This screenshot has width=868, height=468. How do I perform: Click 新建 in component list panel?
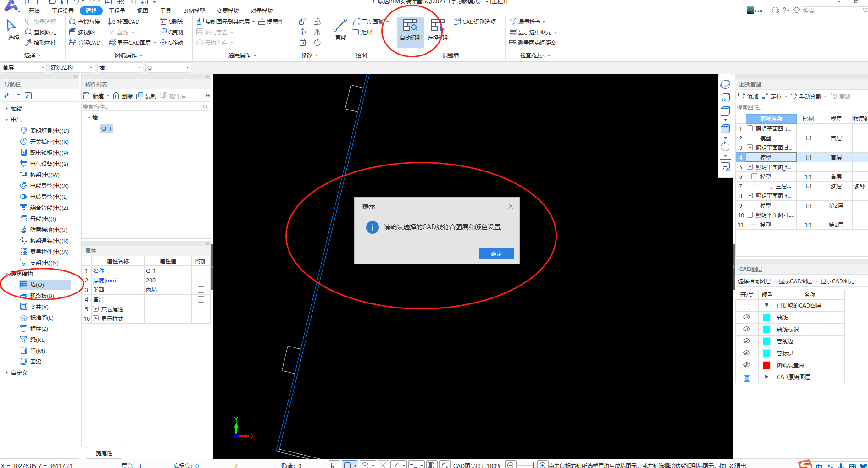click(x=94, y=96)
